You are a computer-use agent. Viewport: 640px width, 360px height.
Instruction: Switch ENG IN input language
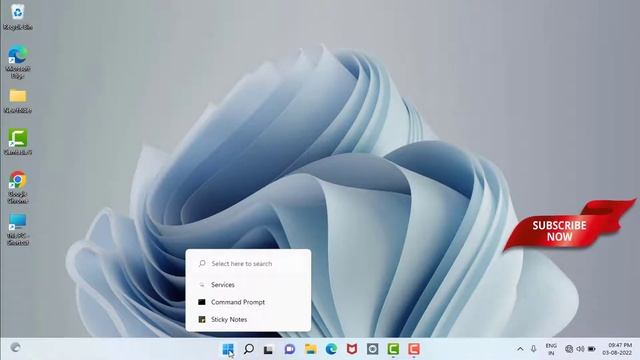(x=551, y=349)
